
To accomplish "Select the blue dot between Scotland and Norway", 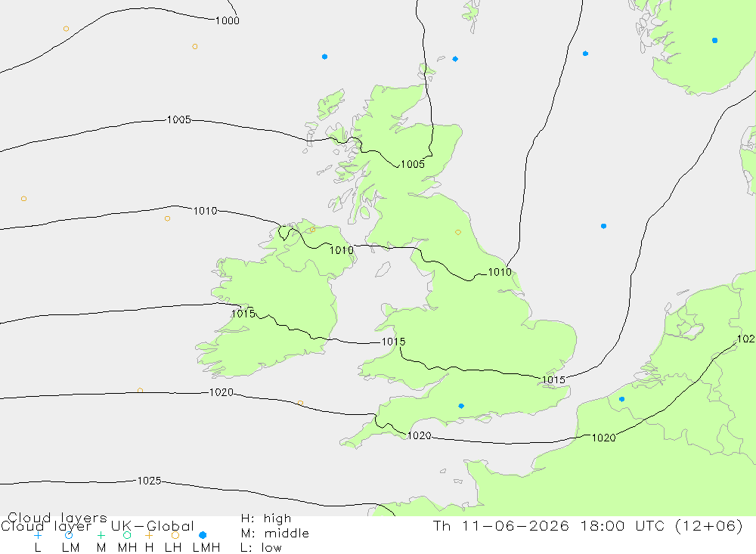I will click(585, 54).
